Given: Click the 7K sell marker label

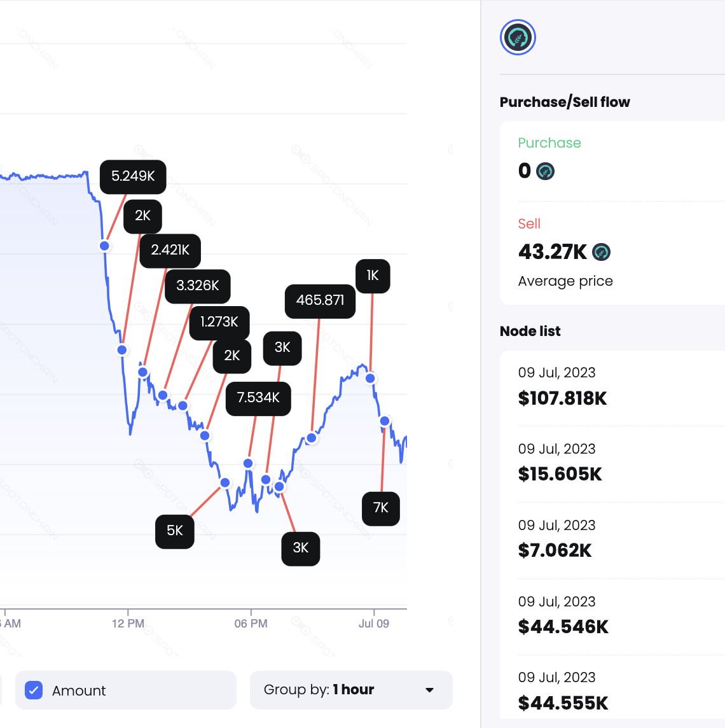Looking at the screenshot, I should point(380,508).
